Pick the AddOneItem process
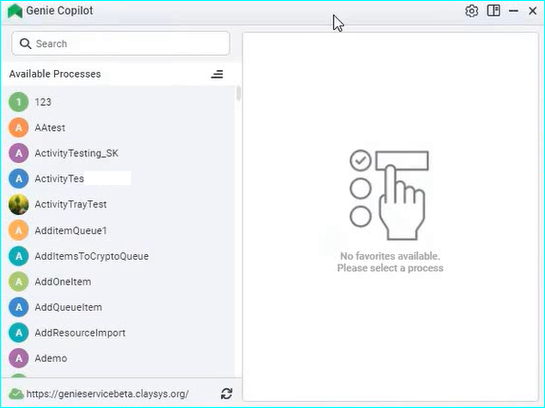Viewport: 545px width, 408px height. 118,281
